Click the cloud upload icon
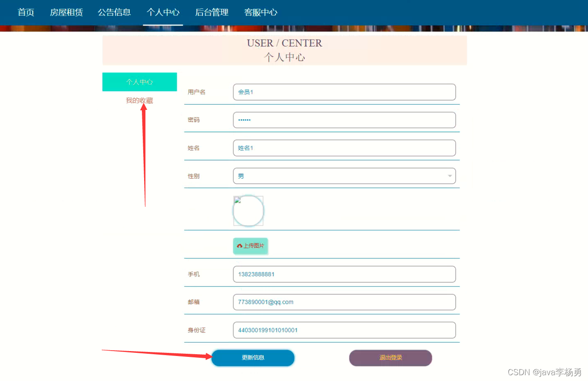This screenshot has height=381, width=588. point(240,246)
